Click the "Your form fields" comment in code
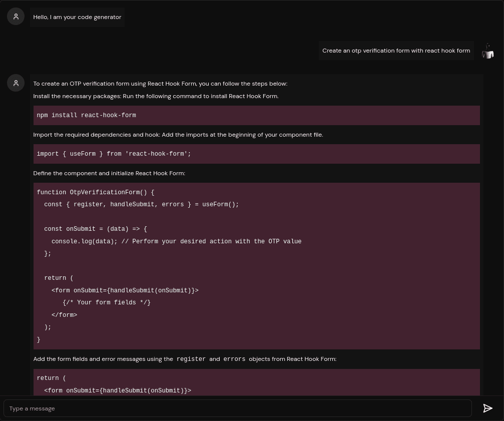 click(107, 302)
